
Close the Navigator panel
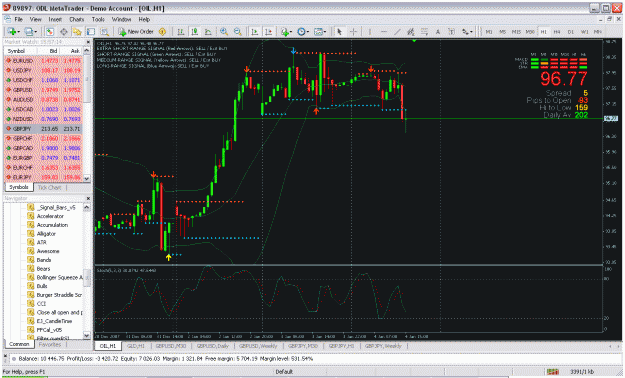[88, 198]
